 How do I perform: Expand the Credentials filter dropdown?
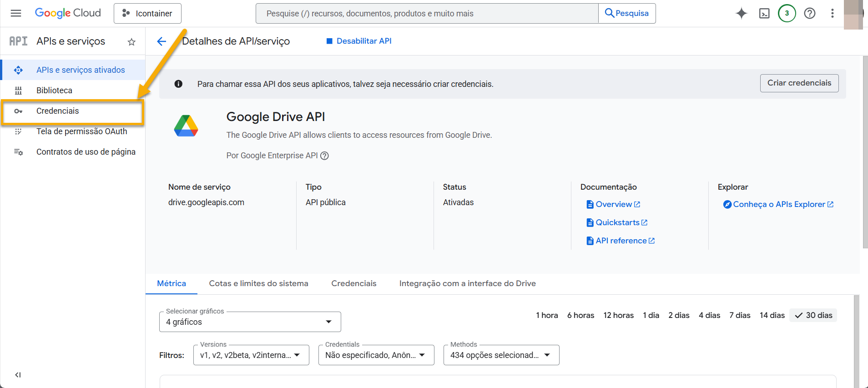coord(376,355)
